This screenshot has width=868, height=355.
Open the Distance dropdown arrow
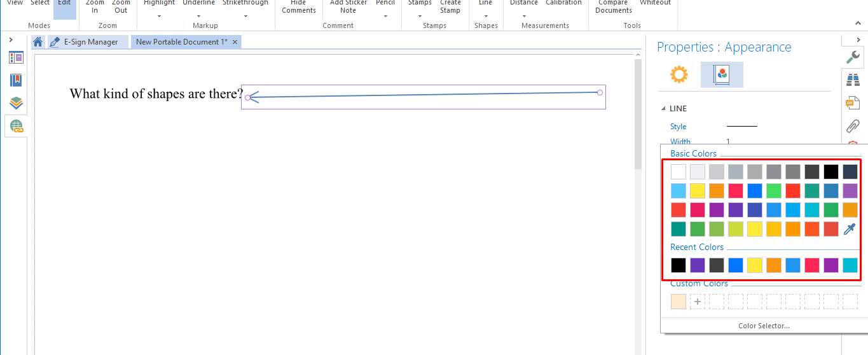pyautogui.click(x=524, y=17)
